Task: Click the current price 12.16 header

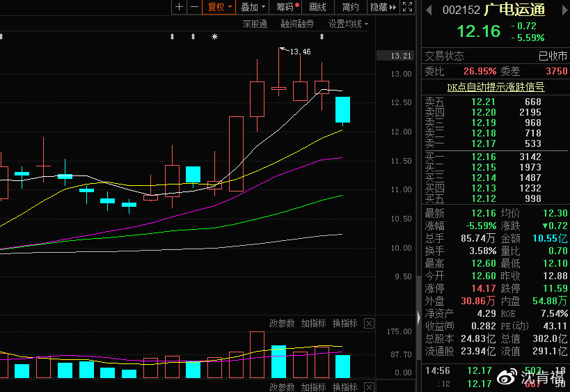Action: point(478,31)
